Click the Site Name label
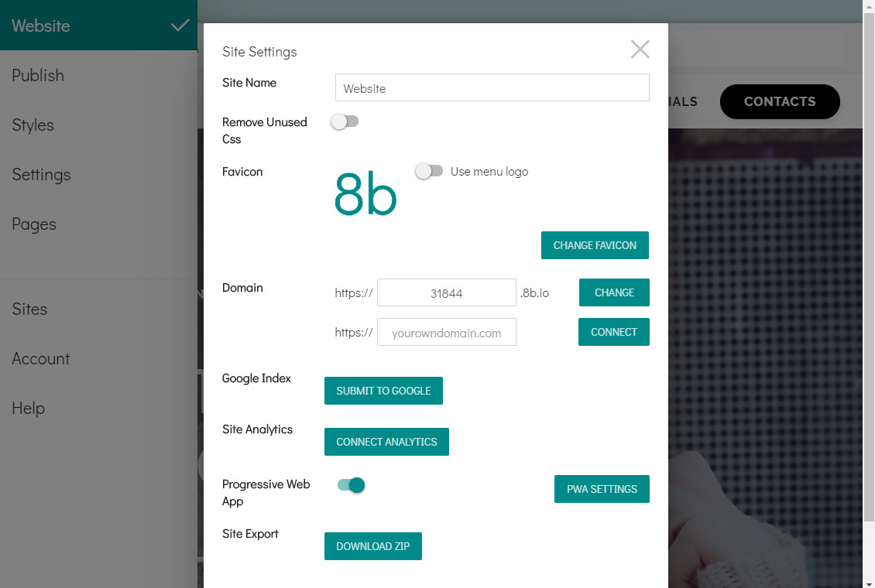 coord(249,83)
